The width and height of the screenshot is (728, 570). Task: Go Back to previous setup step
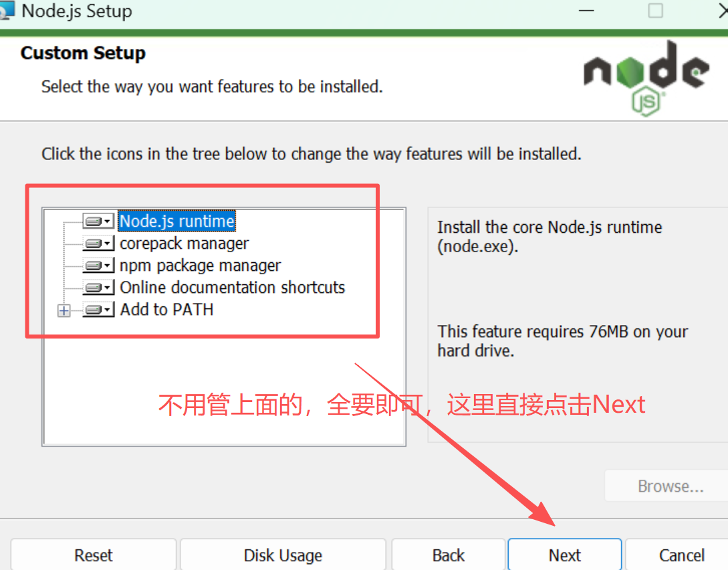click(x=448, y=555)
